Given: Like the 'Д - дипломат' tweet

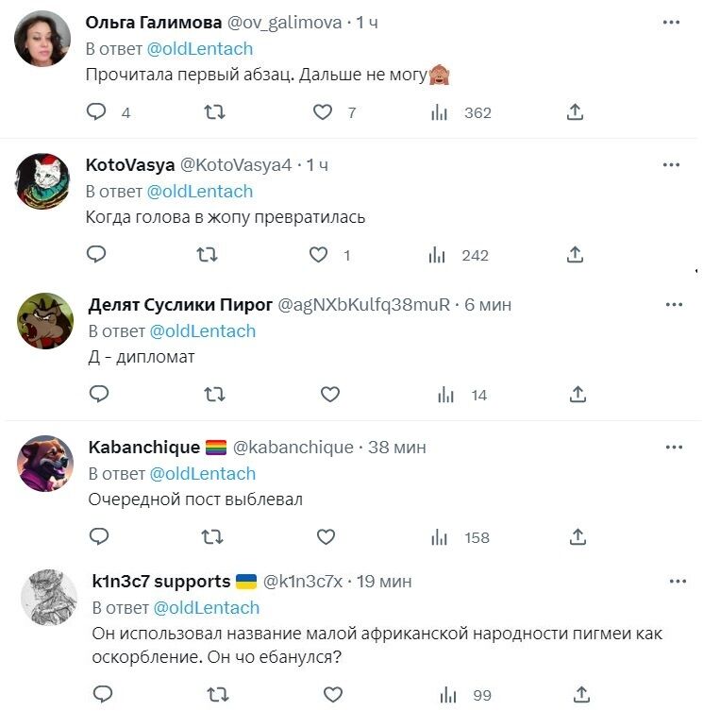Looking at the screenshot, I should [x=329, y=395].
